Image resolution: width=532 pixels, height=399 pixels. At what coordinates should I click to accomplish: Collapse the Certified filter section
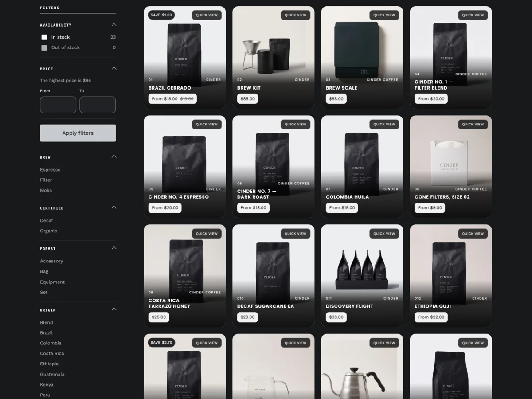click(x=114, y=207)
